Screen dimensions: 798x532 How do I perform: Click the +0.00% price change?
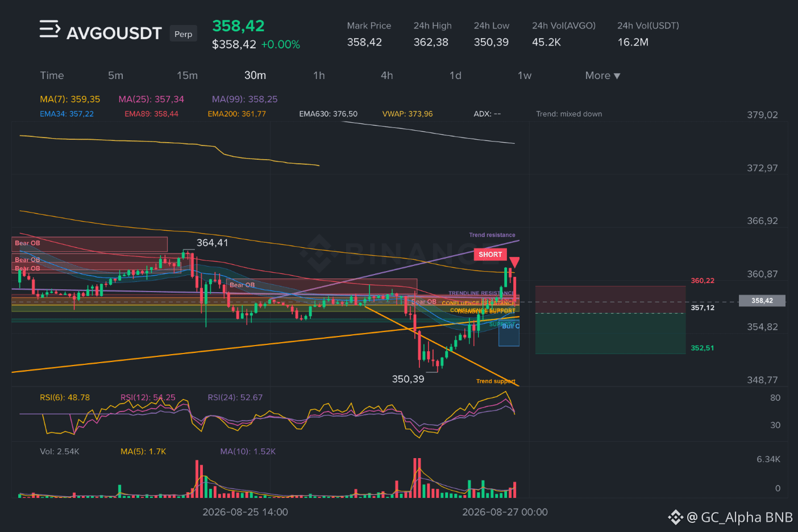point(280,44)
